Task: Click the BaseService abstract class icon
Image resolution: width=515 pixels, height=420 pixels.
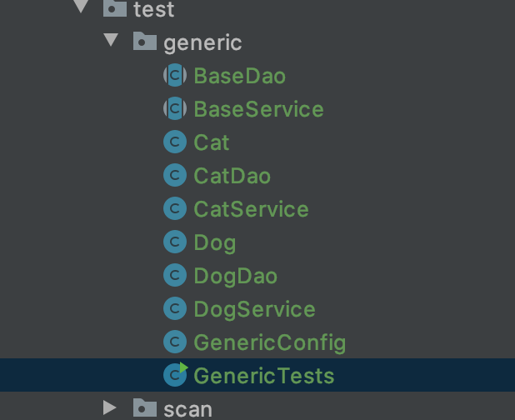Action: pyautogui.click(x=175, y=108)
